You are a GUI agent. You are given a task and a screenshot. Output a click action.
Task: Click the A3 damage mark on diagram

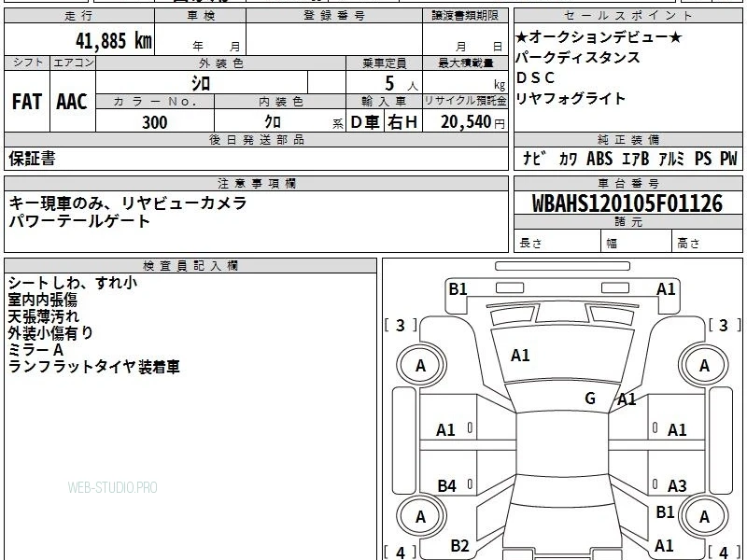[x=677, y=485]
